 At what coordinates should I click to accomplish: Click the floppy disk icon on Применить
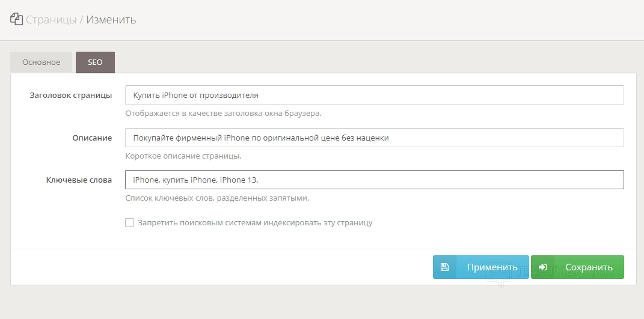pyautogui.click(x=444, y=267)
